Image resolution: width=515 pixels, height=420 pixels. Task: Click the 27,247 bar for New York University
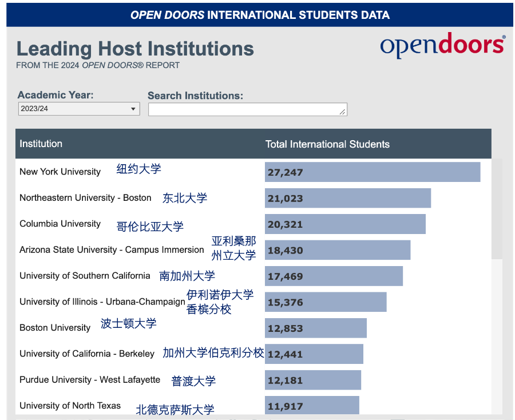[373, 172]
